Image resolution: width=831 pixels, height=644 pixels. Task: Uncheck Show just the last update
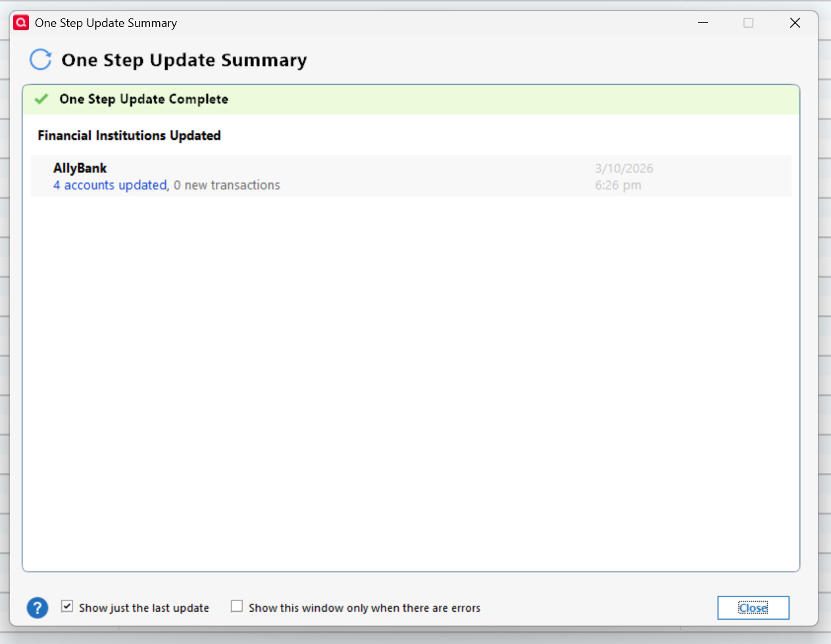[67, 607]
